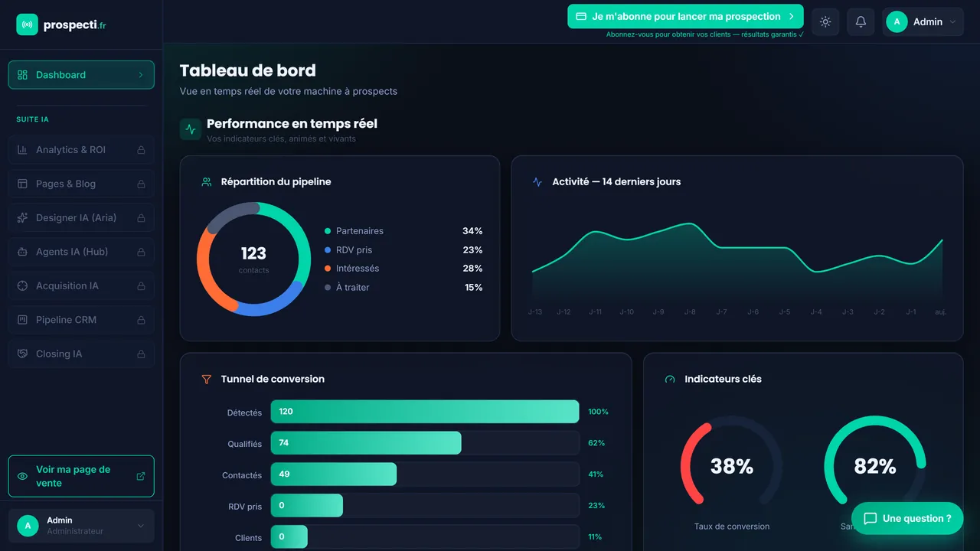
Task: Click the lock icon next to Analytics & ROI
Action: [141, 150]
